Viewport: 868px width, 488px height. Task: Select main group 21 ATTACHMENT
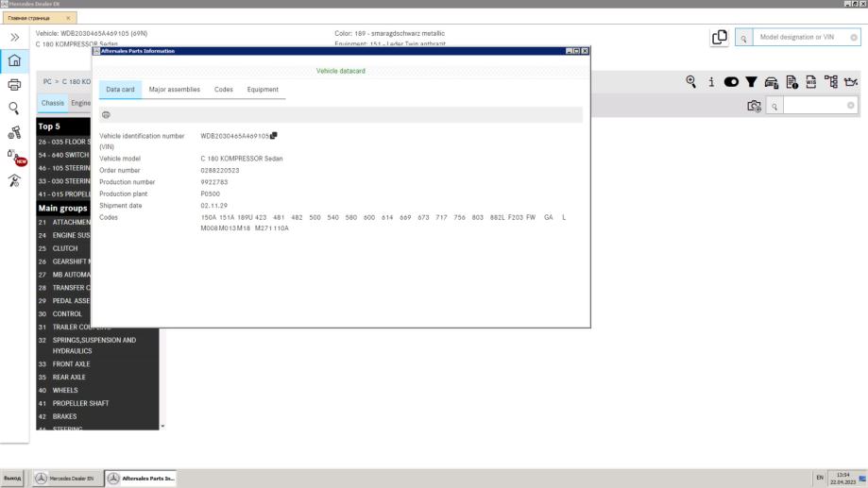(x=63, y=222)
